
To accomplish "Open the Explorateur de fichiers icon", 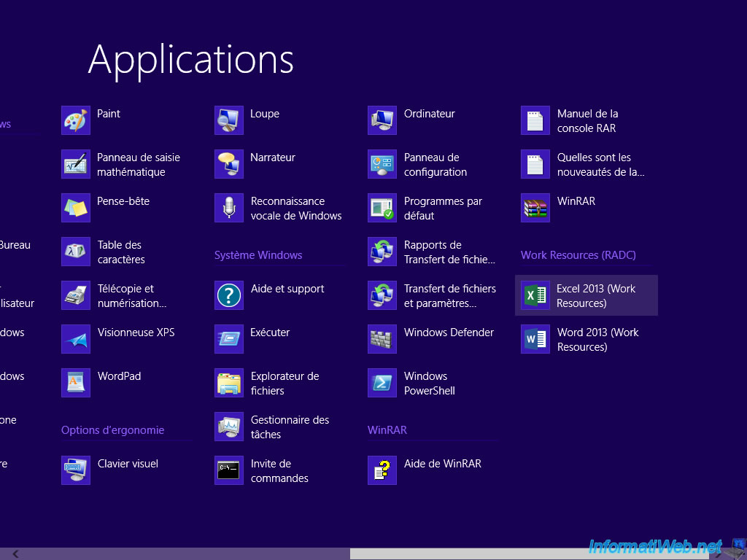I will point(229,384).
